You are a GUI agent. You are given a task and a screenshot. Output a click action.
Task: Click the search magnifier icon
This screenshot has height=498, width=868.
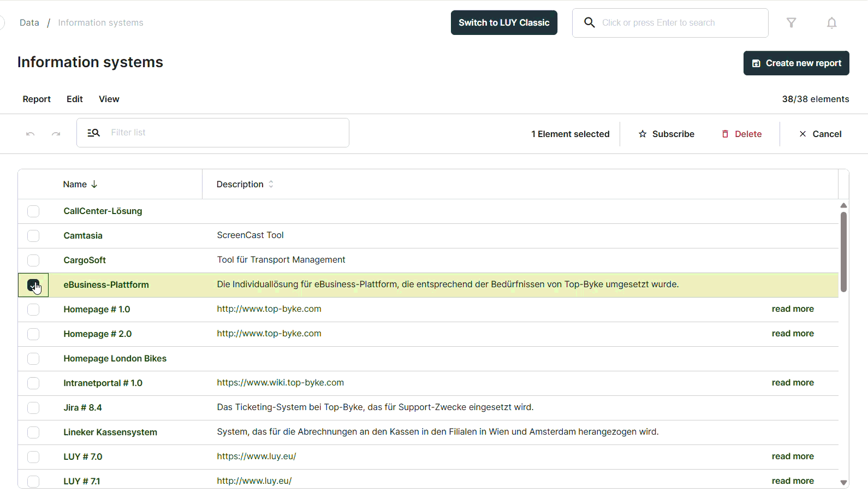pyautogui.click(x=589, y=22)
